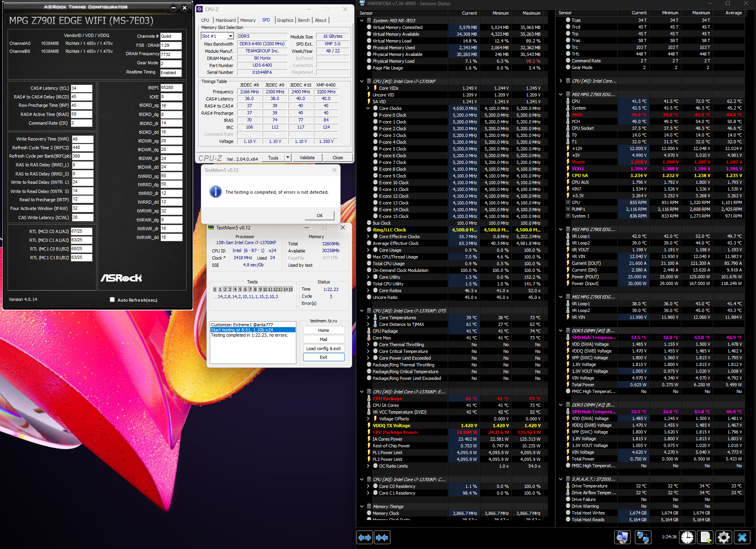Collapse the Memory Timings sensor group

[x=362, y=507]
